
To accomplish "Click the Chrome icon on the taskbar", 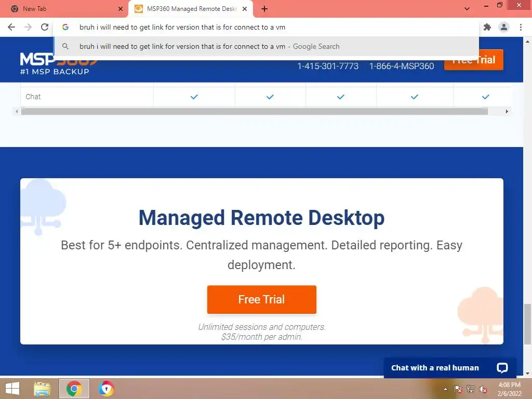I will click(74, 389).
